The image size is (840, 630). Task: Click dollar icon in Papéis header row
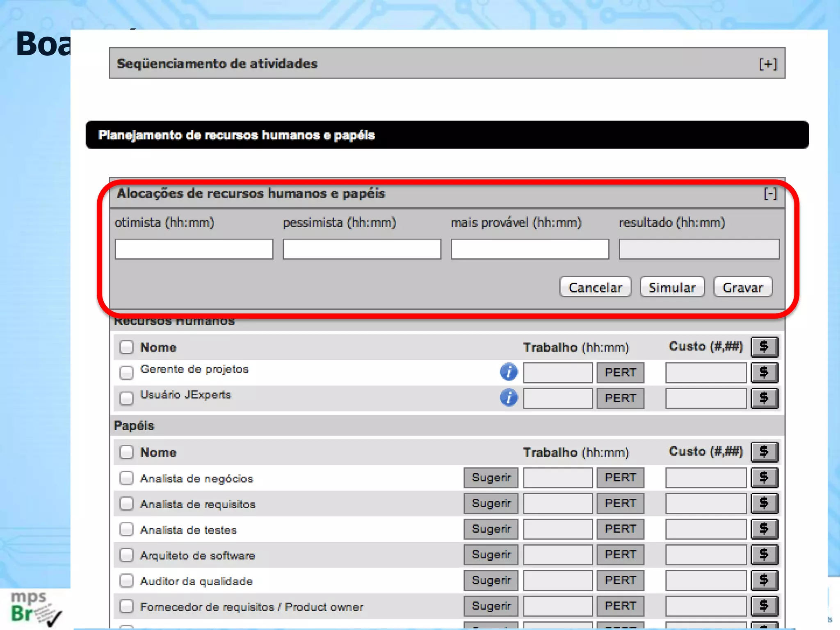click(x=765, y=452)
